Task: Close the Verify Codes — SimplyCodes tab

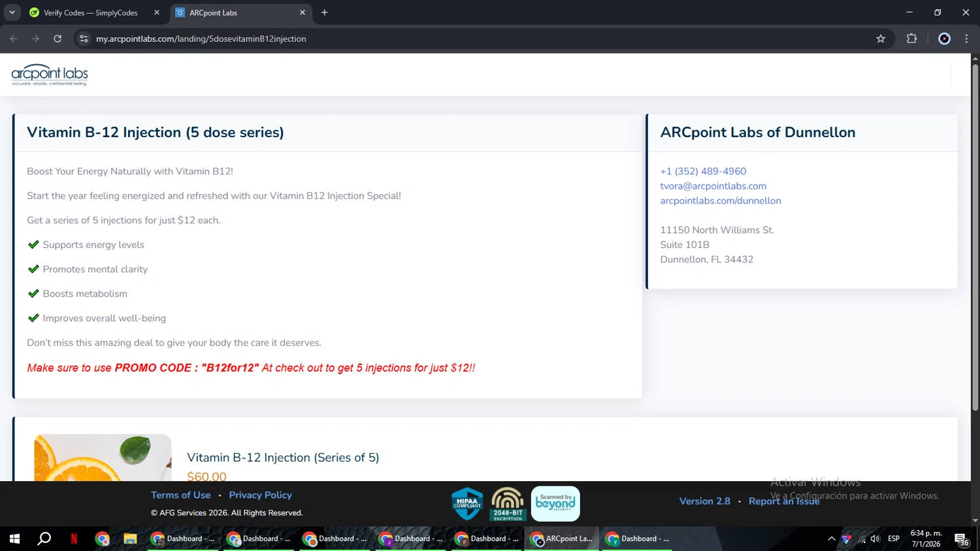Action: tap(157, 12)
